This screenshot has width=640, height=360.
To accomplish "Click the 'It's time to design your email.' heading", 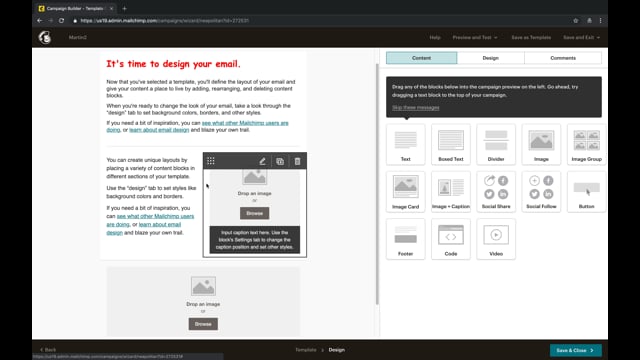I will (173, 64).
